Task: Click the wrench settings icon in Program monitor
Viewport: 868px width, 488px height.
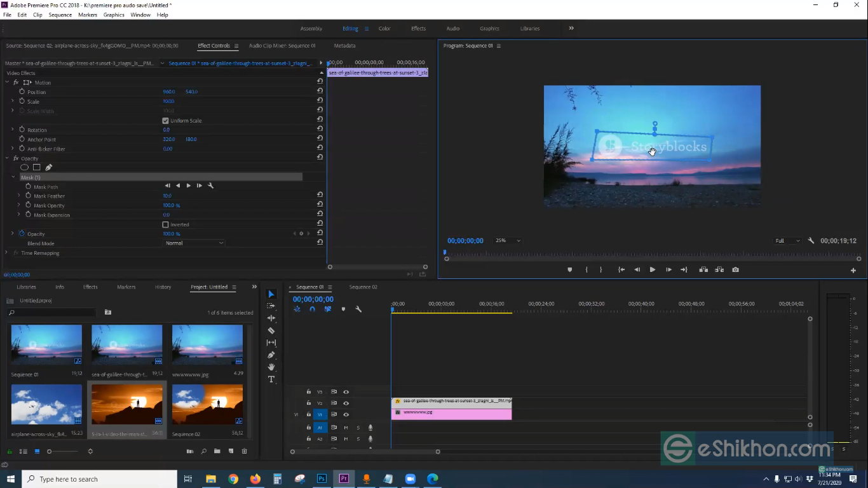Action: pos(811,240)
